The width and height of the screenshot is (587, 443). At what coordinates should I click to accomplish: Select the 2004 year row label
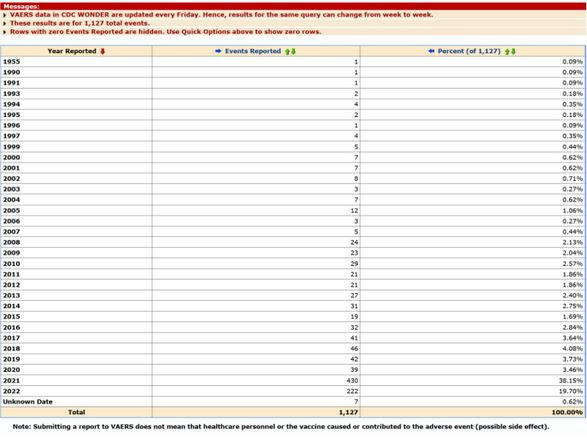pos(12,200)
